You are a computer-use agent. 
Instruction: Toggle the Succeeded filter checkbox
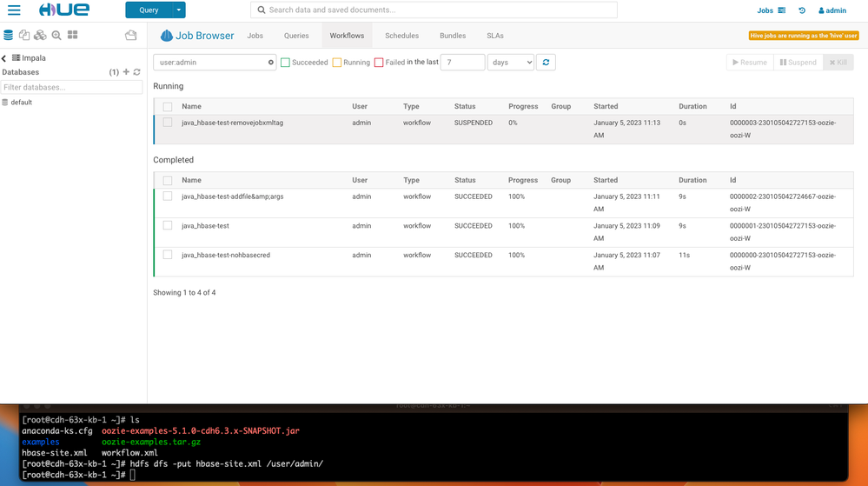pyautogui.click(x=285, y=63)
